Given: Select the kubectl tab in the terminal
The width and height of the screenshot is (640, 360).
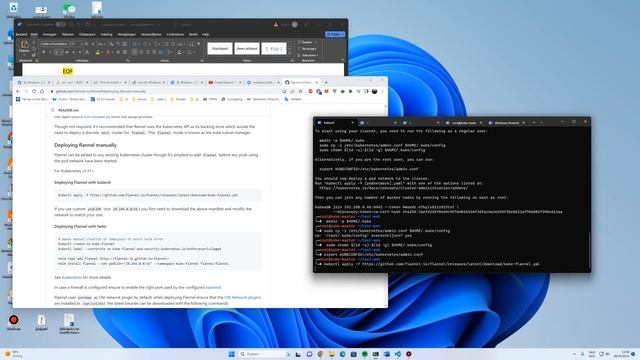Looking at the screenshot, I should click(x=335, y=122).
